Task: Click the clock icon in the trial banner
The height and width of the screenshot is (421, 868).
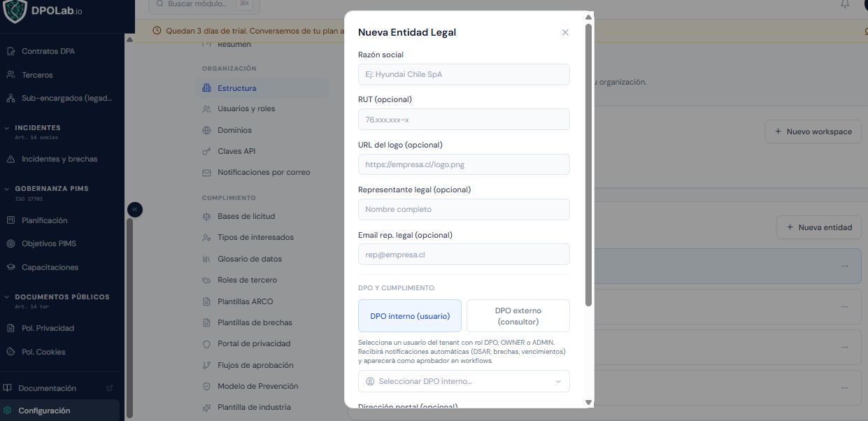Action: pos(157,31)
